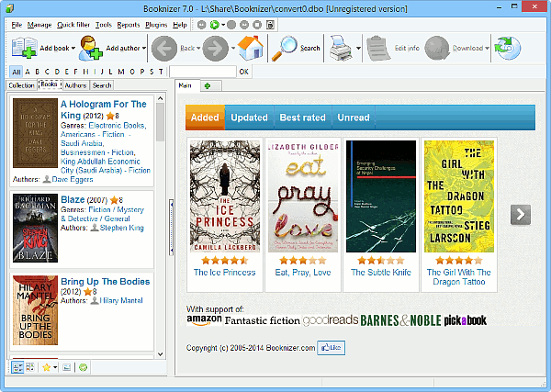This screenshot has height=392, width=551.
Task: Open the Bring Up The Bodies title
Action: 106,281
